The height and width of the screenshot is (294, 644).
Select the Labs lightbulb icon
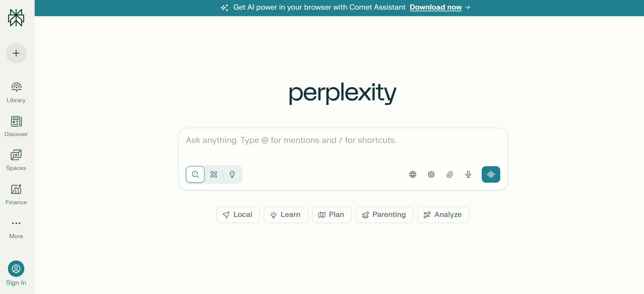232,174
